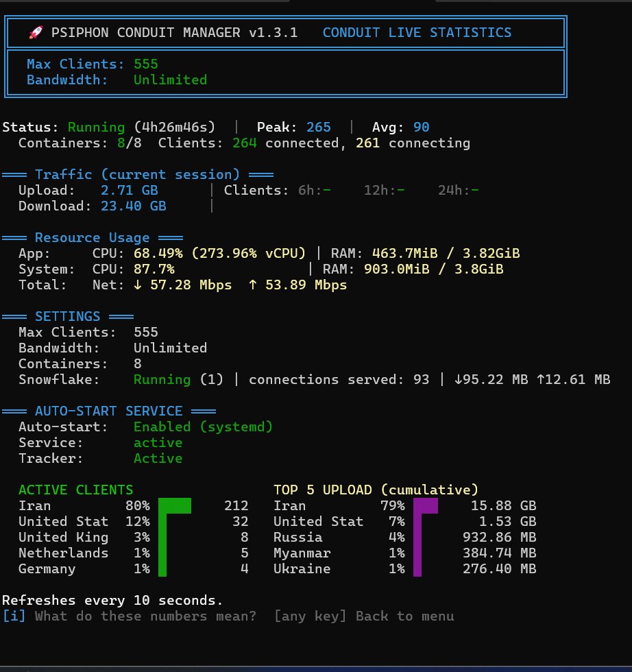
Task: Click the ACTIVE CLIENTS heading
Action: pos(76,490)
